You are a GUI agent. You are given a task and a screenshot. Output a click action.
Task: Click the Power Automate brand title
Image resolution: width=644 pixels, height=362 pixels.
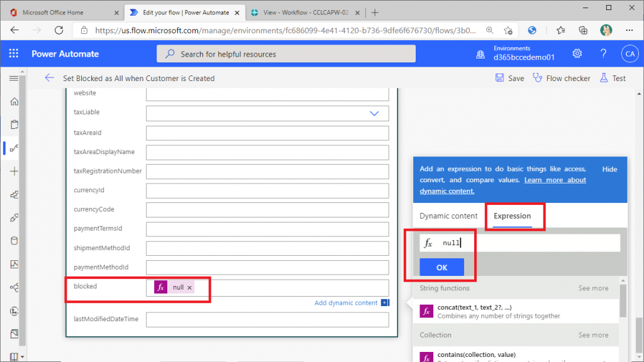(x=65, y=54)
